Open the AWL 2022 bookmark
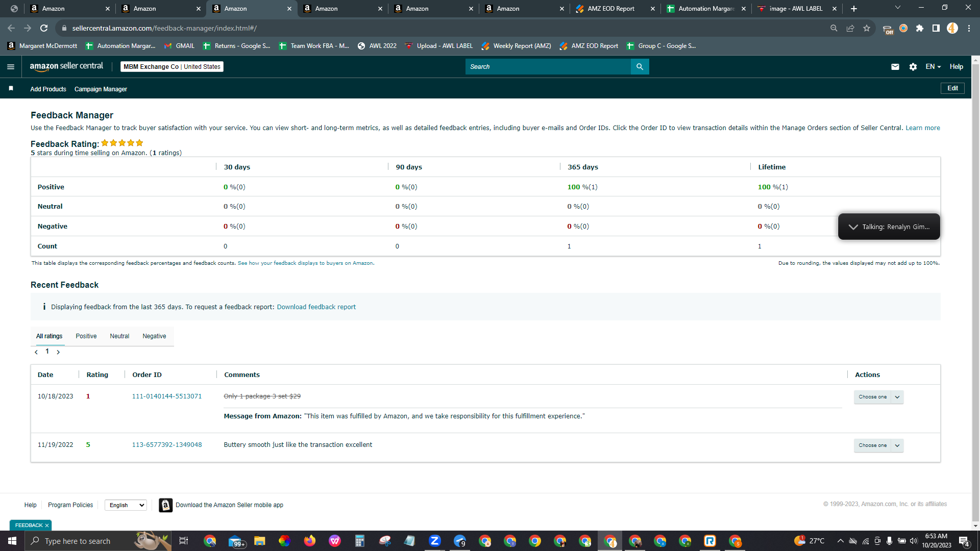Screen dimensions: 980x551 click(377, 46)
